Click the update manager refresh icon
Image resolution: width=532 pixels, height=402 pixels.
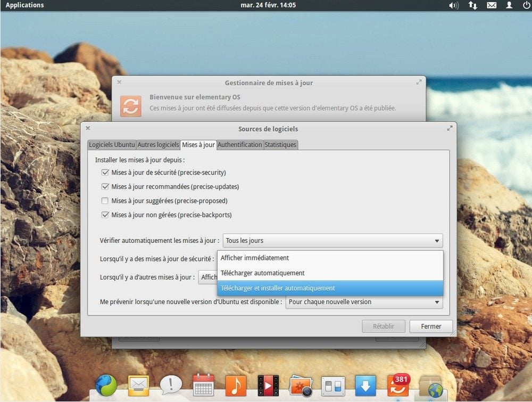coord(131,106)
